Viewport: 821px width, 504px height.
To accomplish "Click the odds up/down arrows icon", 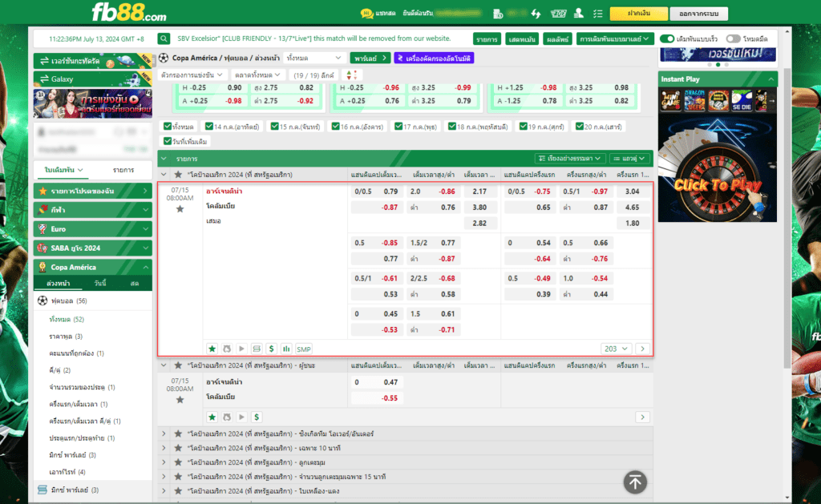I will pyautogui.click(x=352, y=75).
